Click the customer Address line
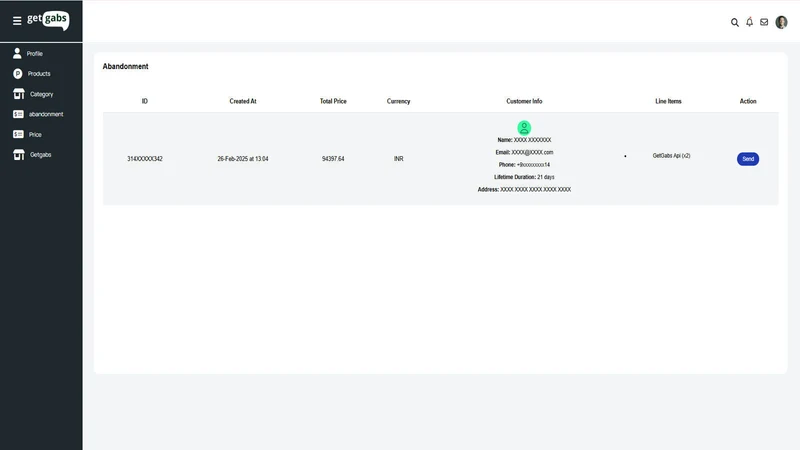 (x=524, y=189)
